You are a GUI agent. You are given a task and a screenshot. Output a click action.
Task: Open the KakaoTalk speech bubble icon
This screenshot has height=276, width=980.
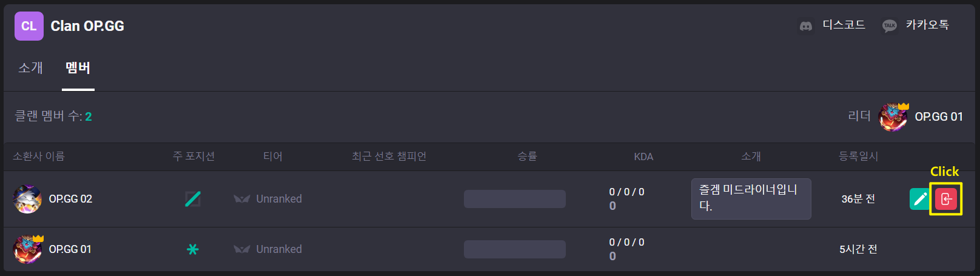click(890, 26)
